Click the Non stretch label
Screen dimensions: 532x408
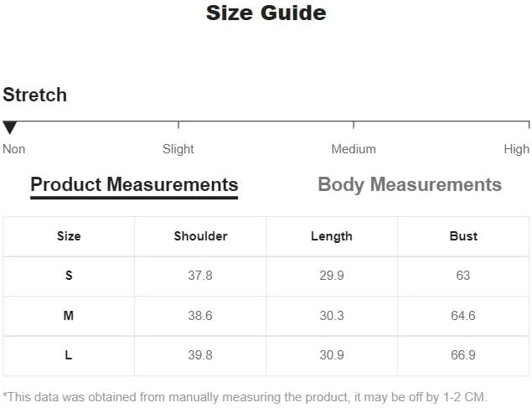coord(14,149)
